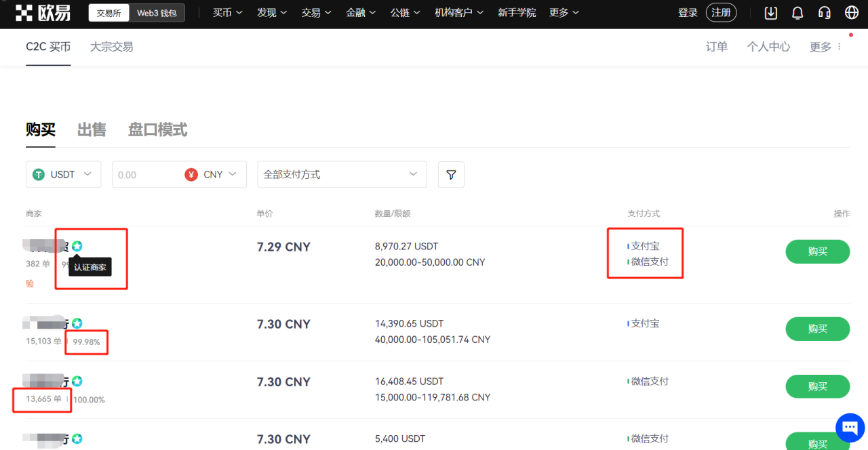Click the 15,000.00–119,781.68 CNY limit
The height and width of the screenshot is (450, 868).
tap(433, 396)
